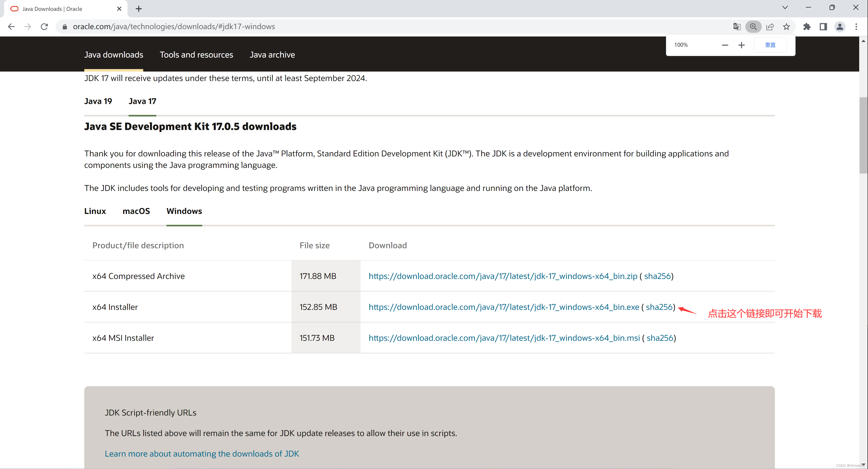This screenshot has height=469, width=868.
Task: Click the x64 MSI Installer description
Action: (123, 338)
